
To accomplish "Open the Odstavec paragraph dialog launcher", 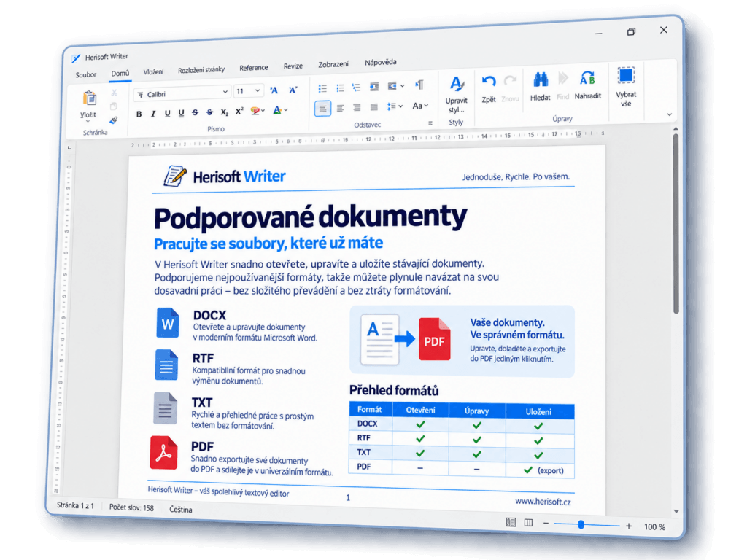I will point(430,122).
